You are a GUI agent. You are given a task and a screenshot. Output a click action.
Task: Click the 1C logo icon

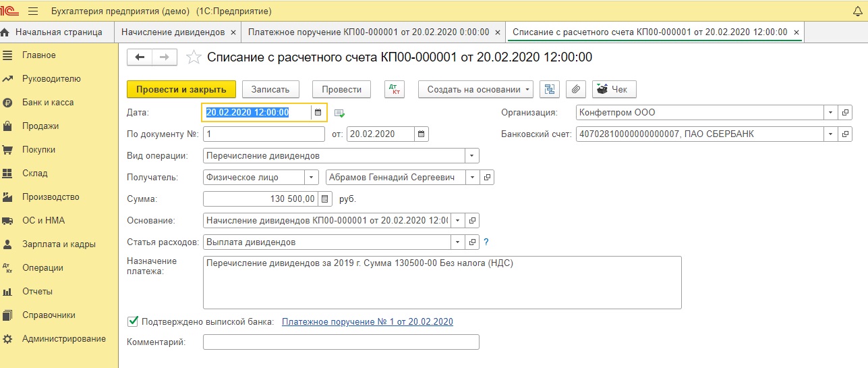click(x=9, y=11)
